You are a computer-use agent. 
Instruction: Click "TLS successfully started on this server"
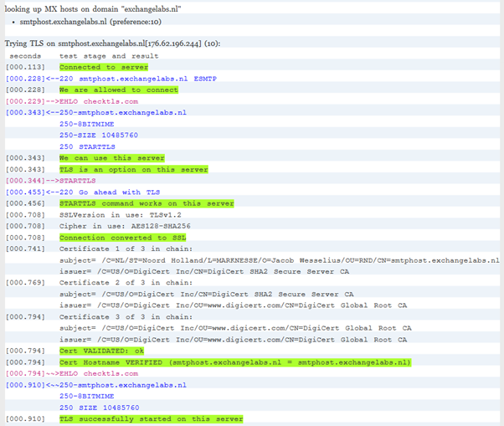click(150, 418)
